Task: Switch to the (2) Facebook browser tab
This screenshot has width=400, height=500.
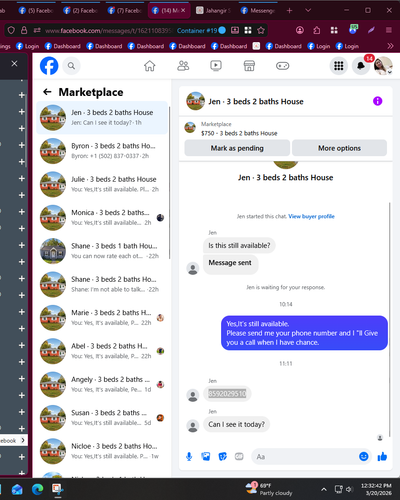Action: [x=80, y=11]
